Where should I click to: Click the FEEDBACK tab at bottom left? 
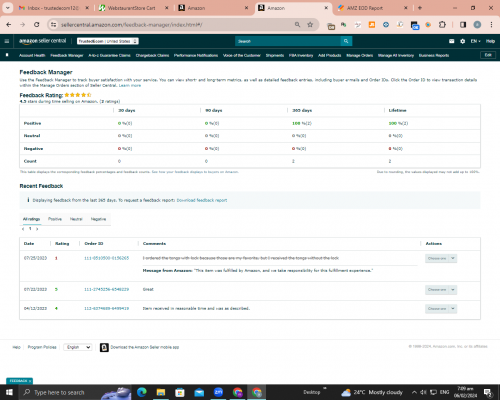19,381
